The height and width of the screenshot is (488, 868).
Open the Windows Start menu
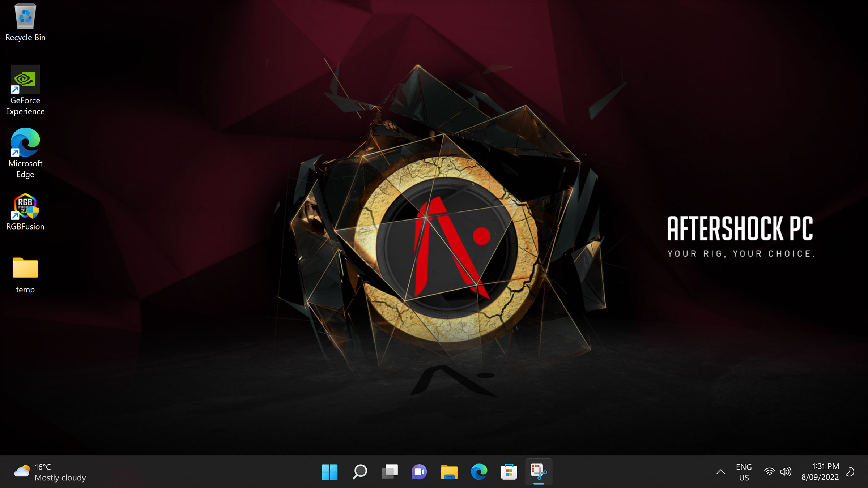pos(329,472)
